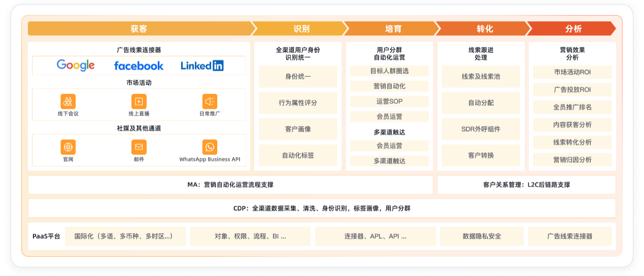Click the 线索及线索池 box
Viewport: 644px width, 276px height.
point(481,76)
